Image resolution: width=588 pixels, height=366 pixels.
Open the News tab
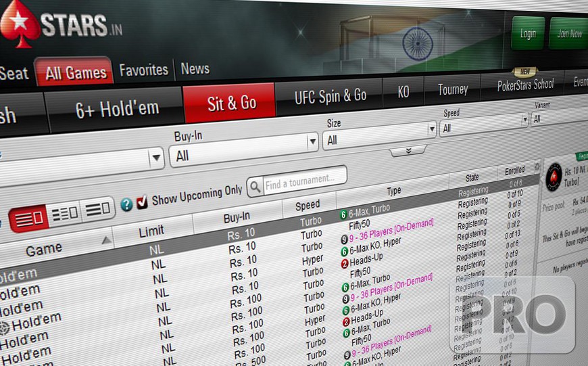pos(195,68)
